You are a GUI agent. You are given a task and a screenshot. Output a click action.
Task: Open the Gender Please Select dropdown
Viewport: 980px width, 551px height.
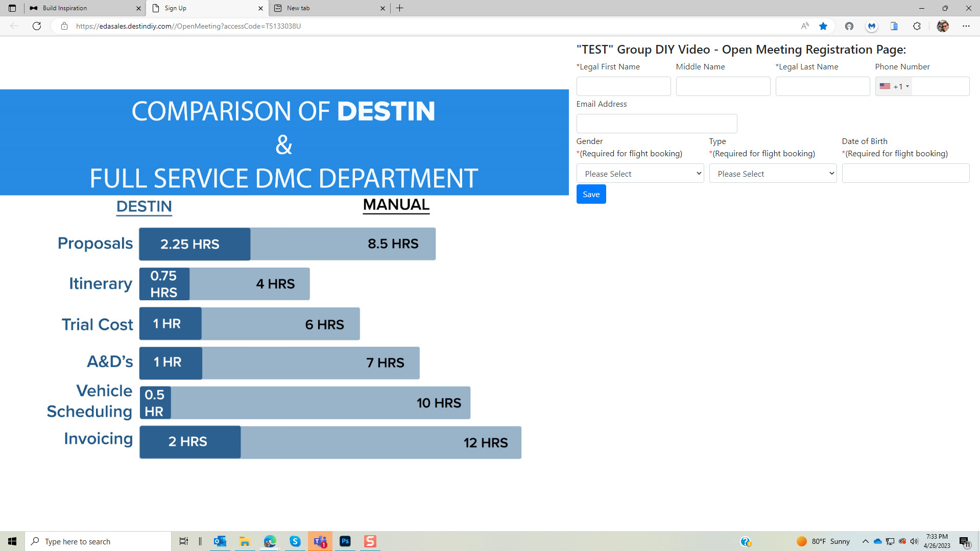(640, 174)
